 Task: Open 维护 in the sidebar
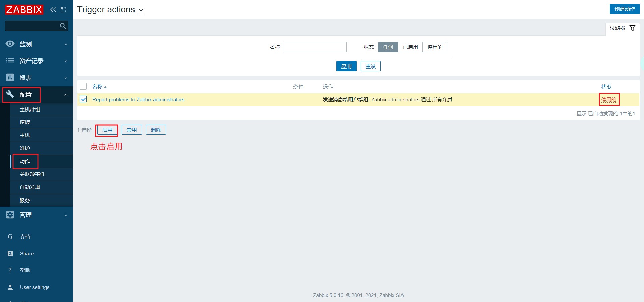click(25, 148)
